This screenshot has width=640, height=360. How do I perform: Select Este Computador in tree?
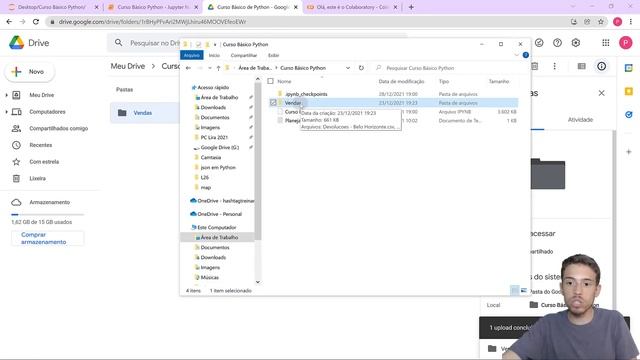click(x=216, y=227)
